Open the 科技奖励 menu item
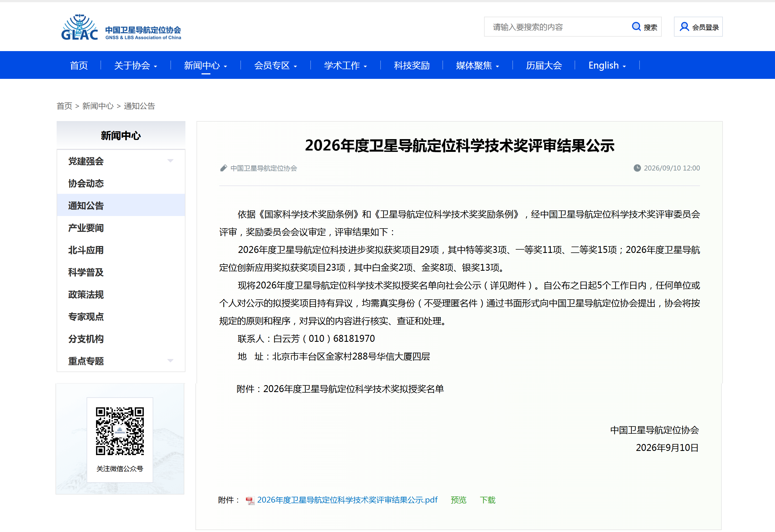 pyautogui.click(x=412, y=65)
